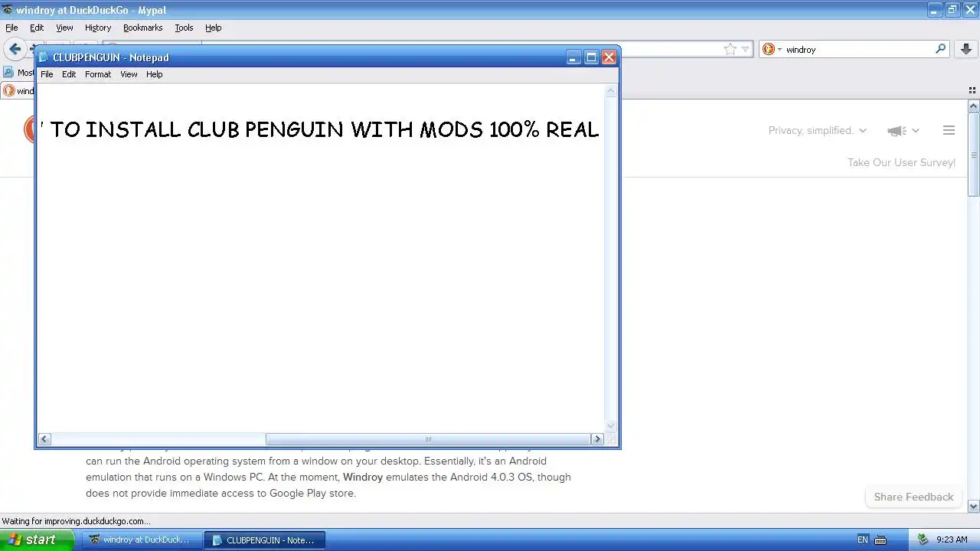The height and width of the screenshot is (551, 980).
Task: Open Mypal Help menu
Action: tap(214, 28)
